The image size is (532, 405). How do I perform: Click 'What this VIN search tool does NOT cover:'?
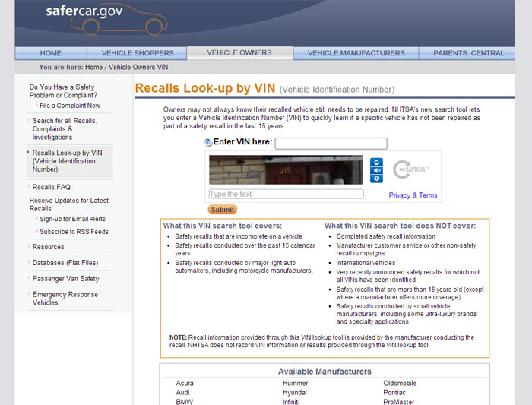tap(400, 226)
